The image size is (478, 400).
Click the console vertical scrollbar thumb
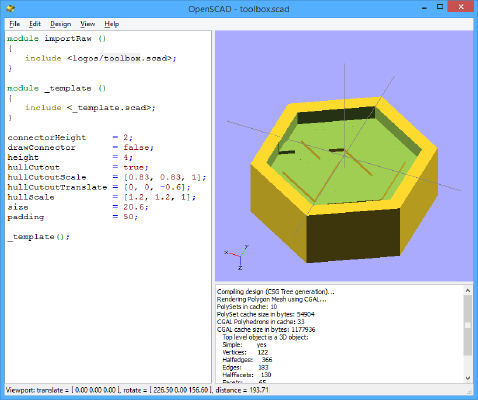coord(468,325)
